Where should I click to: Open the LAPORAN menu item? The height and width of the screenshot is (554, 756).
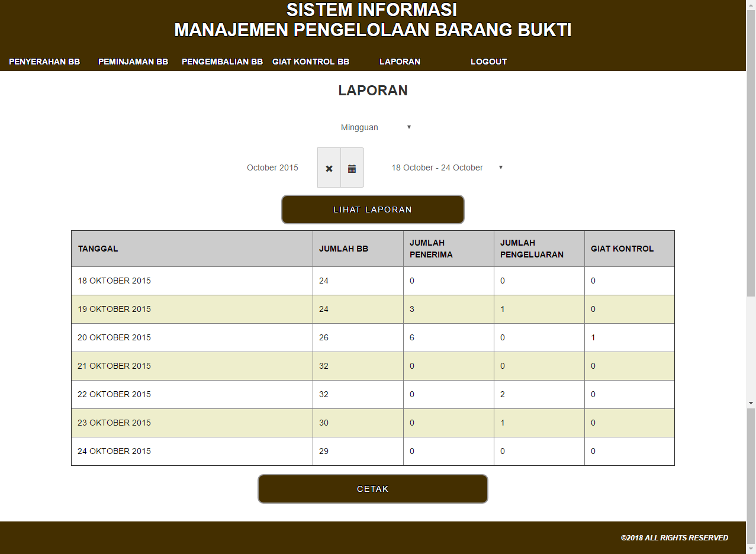pos(400,62)
